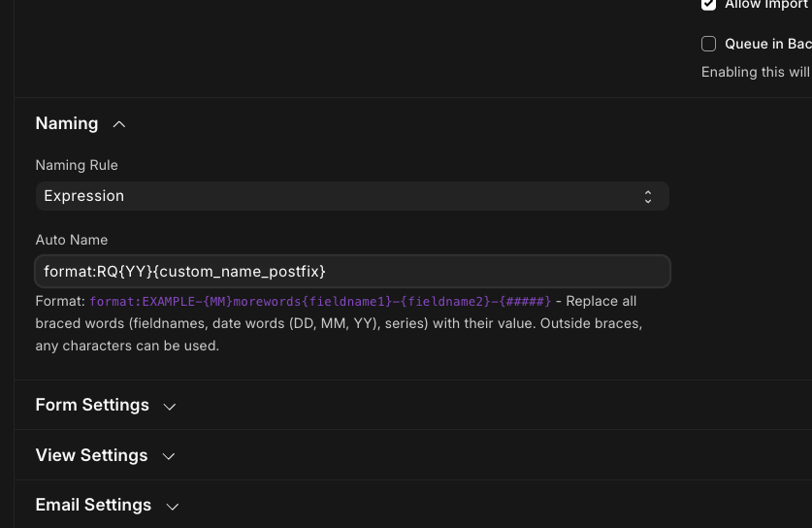Expand the Email Settings heading

[x=93, y=505]
